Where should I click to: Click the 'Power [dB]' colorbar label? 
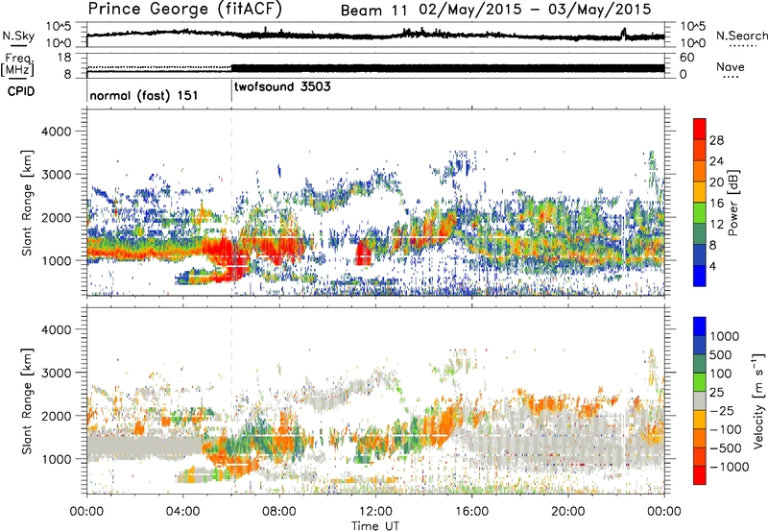pos(732,203)
